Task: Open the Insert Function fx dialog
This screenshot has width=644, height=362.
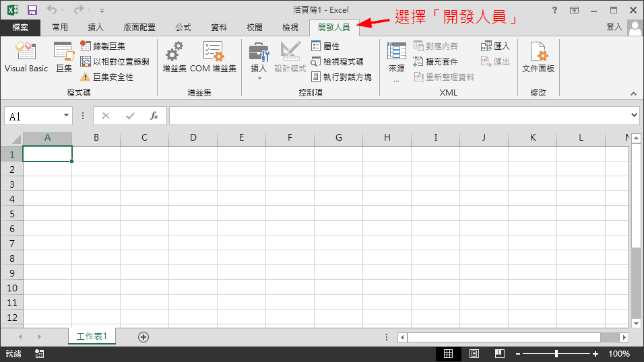Action: 154,116
